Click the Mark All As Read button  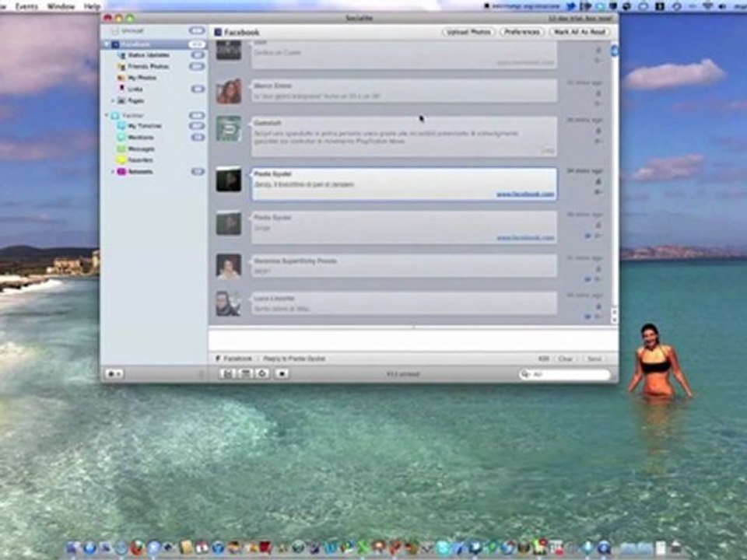pyautogui.click(x=580, y=32)
